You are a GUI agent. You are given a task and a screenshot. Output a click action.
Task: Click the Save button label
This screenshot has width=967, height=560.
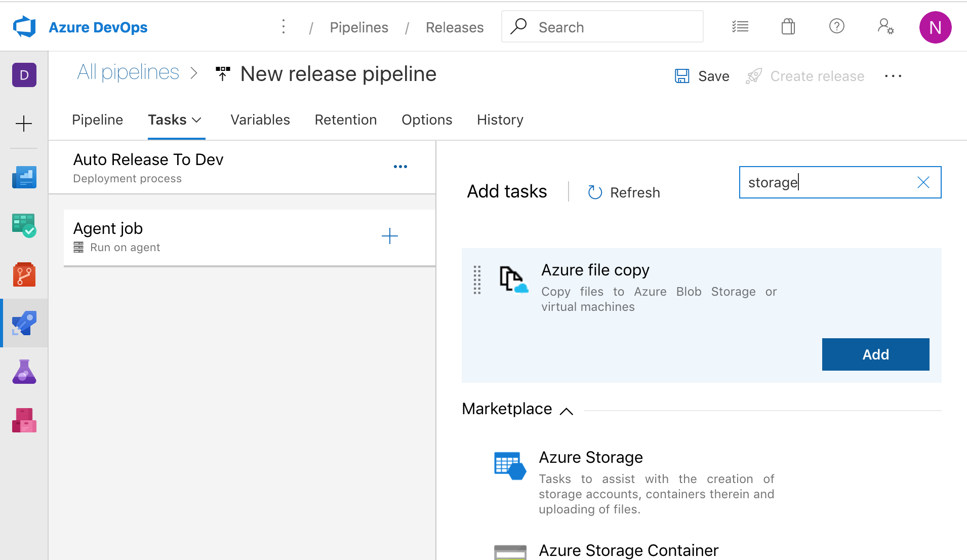[714, 76]
